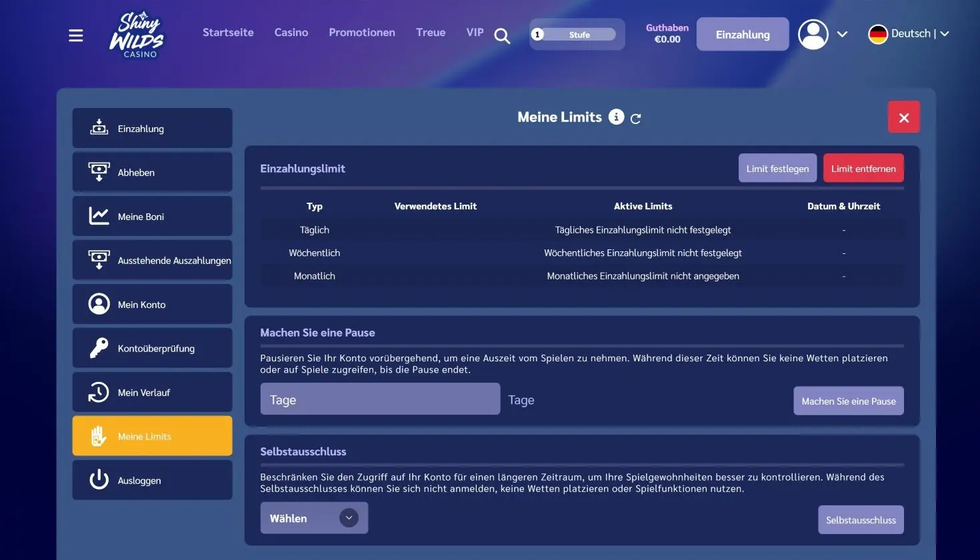The height and width of the screenshot is (560, 980).
Task: Click the info icon beside Meine Limits
Action: coord(616,117)
